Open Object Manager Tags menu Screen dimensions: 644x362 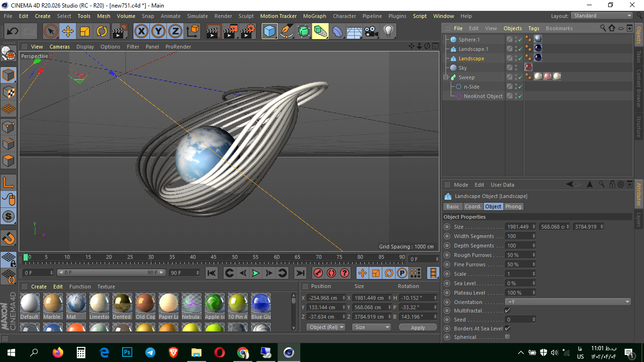(x=534, y=28)
